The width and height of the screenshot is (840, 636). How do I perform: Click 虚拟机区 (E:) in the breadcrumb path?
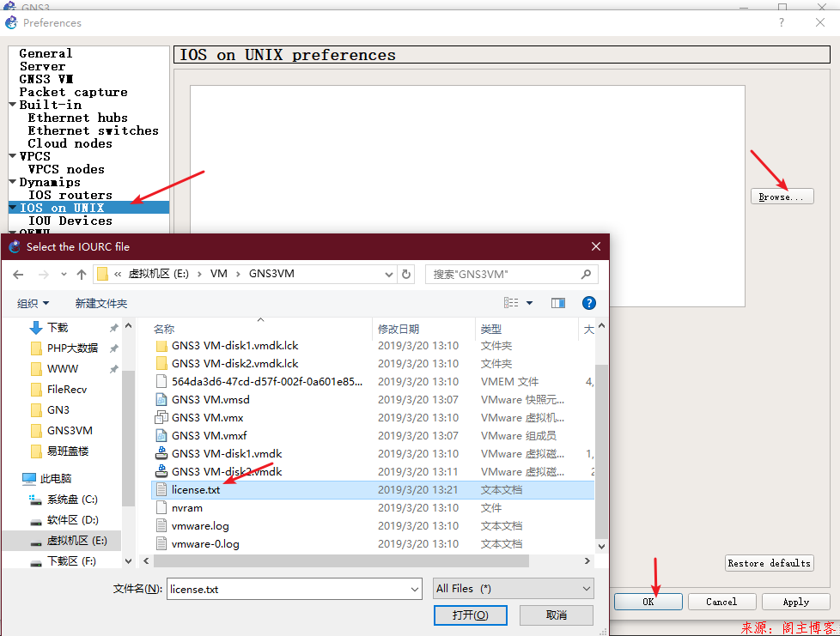tap(159, 274)
